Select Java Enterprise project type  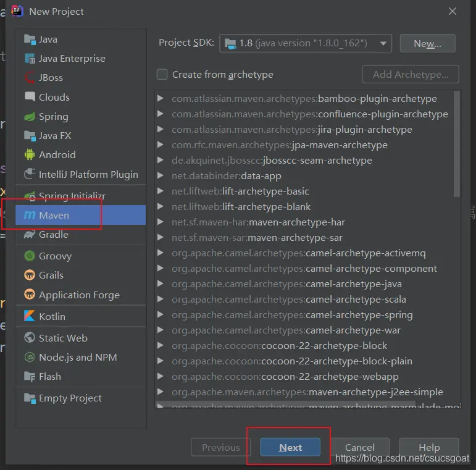pyautogui.click(x=80, y=59)
